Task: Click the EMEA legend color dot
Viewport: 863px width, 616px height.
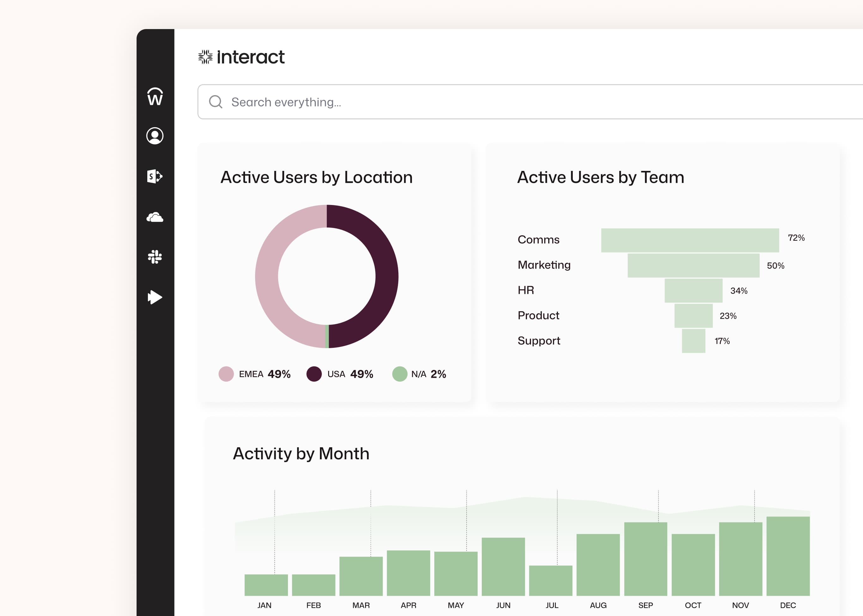Action: pos(226,374)
